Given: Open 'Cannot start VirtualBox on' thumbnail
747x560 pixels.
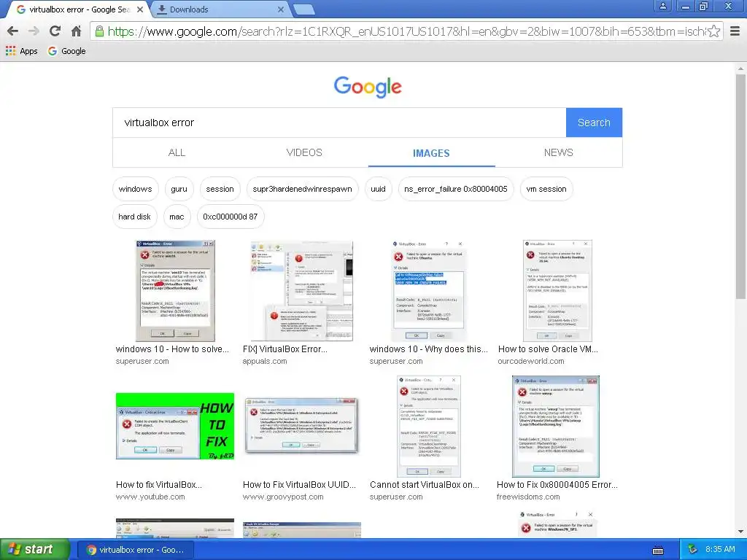Looking at the screenshot, I should [429, 426].
